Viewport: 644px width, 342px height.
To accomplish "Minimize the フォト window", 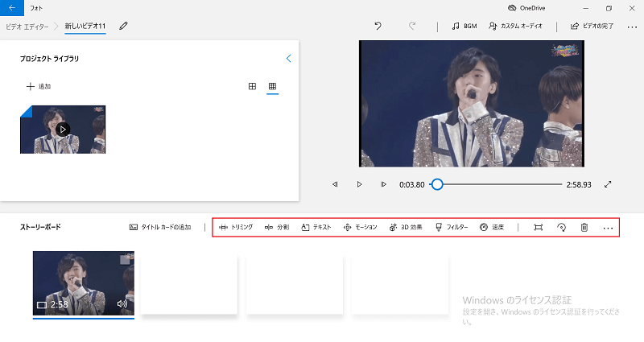I will pyautogui.click(x=586, y=8).
